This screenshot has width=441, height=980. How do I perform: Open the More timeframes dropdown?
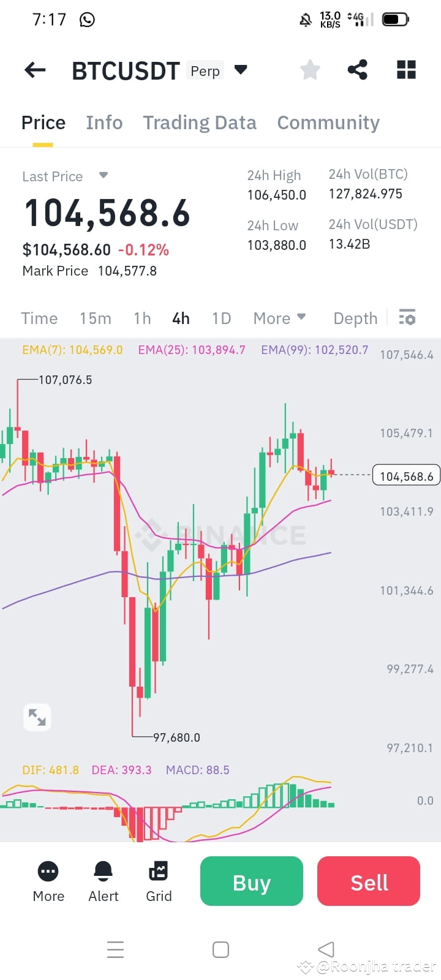click(x=279, y=318)
